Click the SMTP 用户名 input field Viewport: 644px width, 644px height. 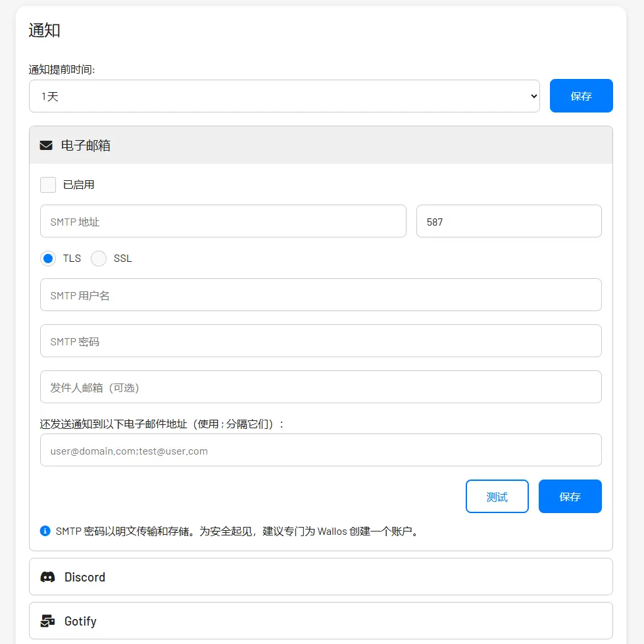pyautogui.click(x=320, y=295)
